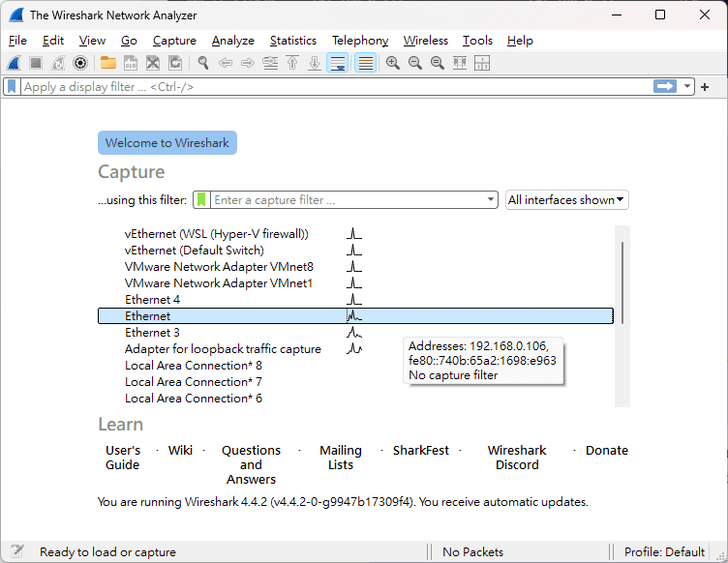The image size is (728, 563).
Task: Open a capture file via folder icon
Action: pyautogui.click(x=107, y=63)
